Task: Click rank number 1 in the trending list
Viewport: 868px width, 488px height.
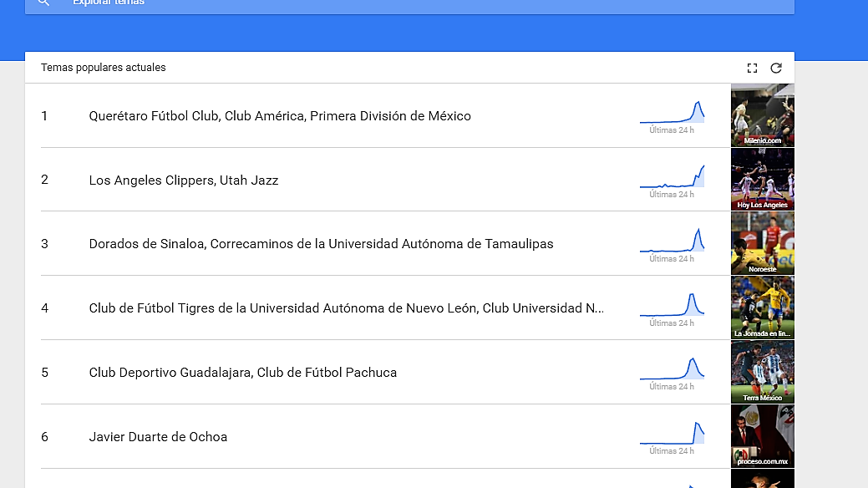Action: point(44,116)
